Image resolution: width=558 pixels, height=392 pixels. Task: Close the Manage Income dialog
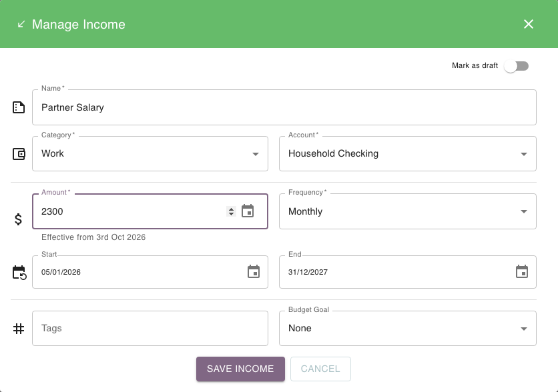[x=529, y=24]
